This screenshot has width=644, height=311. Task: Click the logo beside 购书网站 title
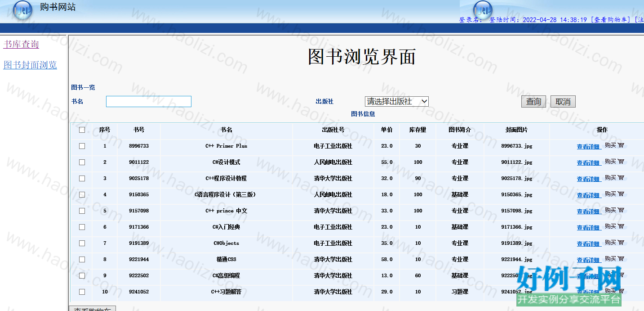(22, 10)
